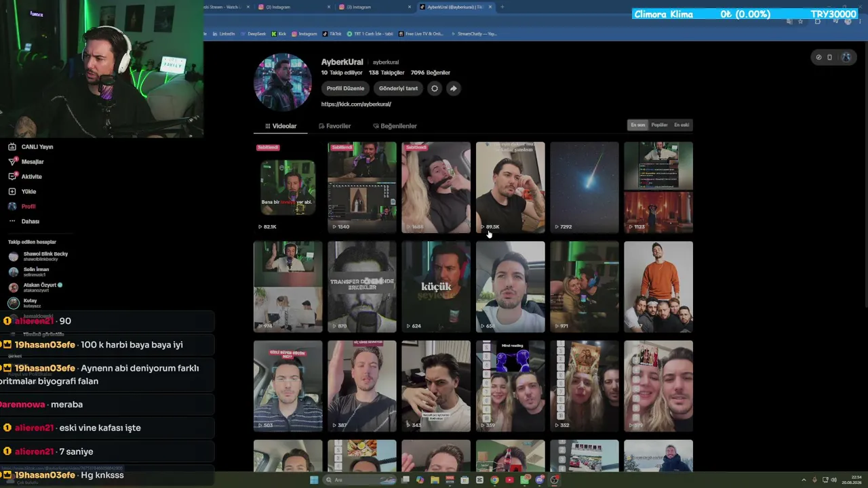
Task: Open the Free Live TV bookmark
Action: pyautogui.click(x=421, y=34)
